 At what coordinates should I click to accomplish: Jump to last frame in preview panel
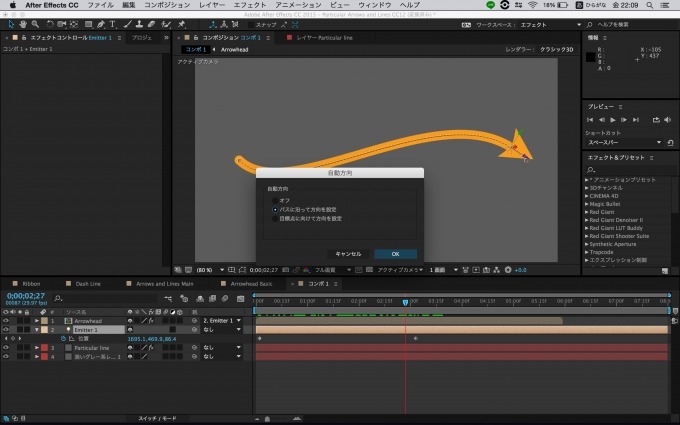(634, 119)
